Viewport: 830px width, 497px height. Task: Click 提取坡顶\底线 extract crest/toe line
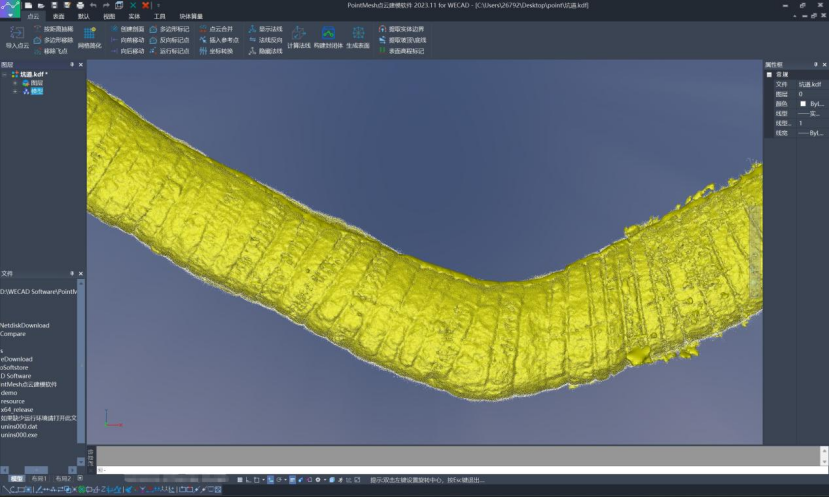pyautogui.click(x=402, y=40)
